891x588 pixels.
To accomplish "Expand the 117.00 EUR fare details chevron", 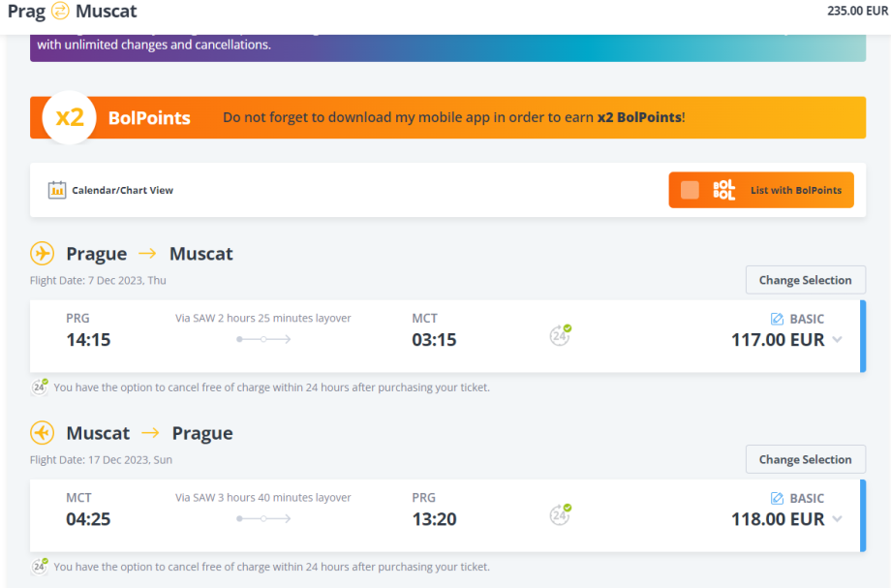I will click(x=837, y=340).
